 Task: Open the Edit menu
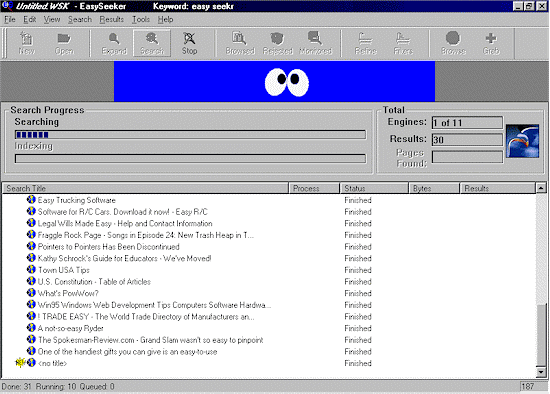[x=30, y=20]
